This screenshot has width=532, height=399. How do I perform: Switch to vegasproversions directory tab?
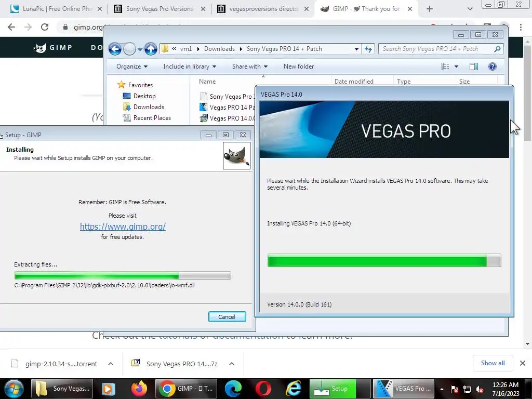263,9
